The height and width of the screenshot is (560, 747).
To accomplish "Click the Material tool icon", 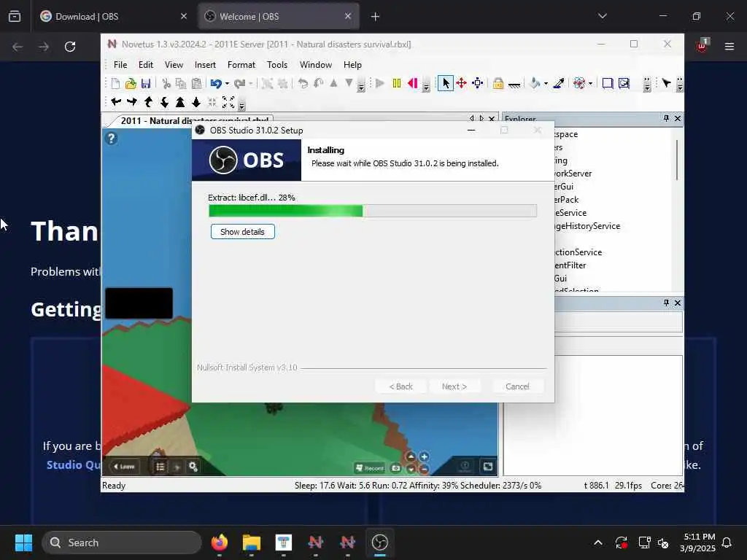I will coord(578,84).
